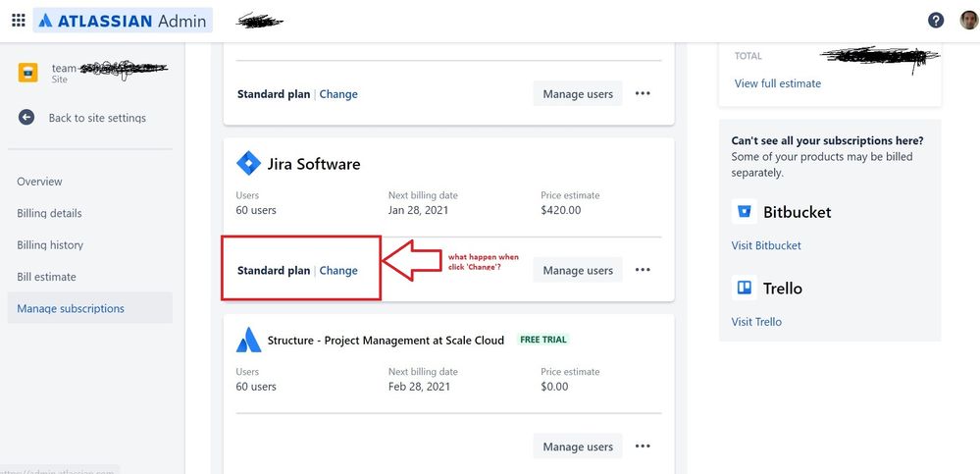Click the Structure - Project Management title
The width and height of the screenshot is (980, 474).
386,341
